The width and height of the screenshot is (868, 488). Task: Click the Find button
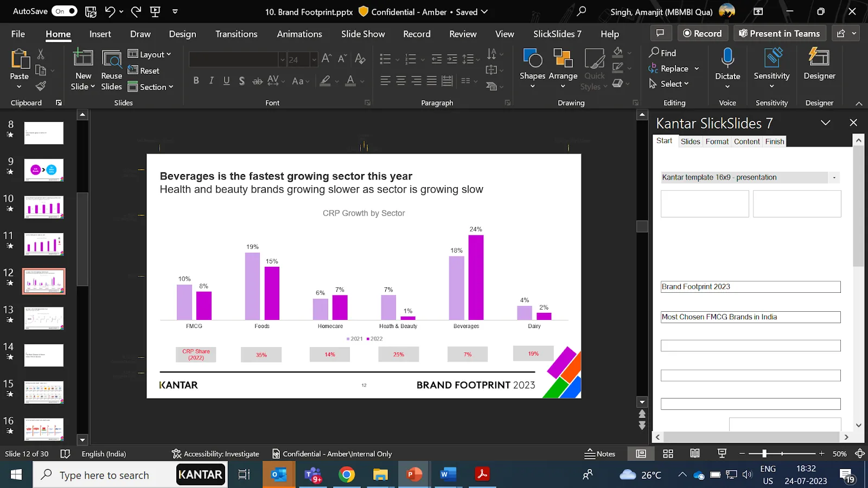click(x=662, y=53)
